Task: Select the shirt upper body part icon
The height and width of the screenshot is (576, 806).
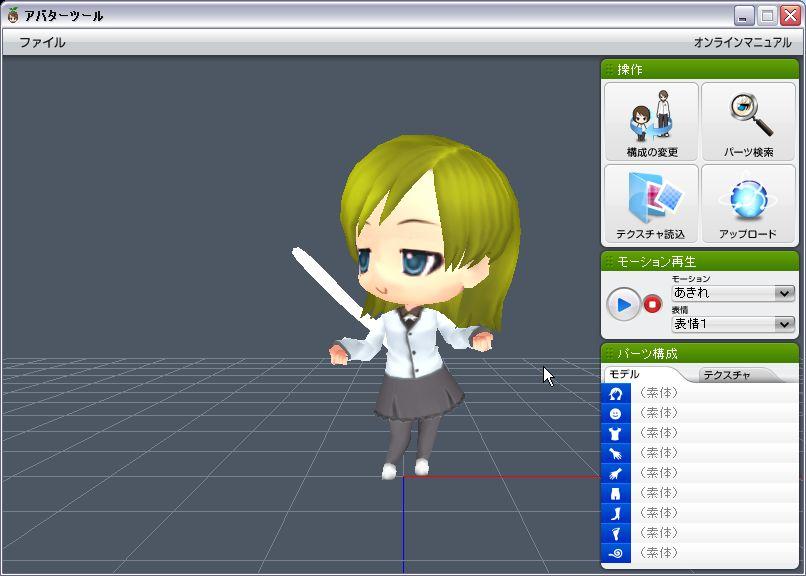Action: click(616, 433)
